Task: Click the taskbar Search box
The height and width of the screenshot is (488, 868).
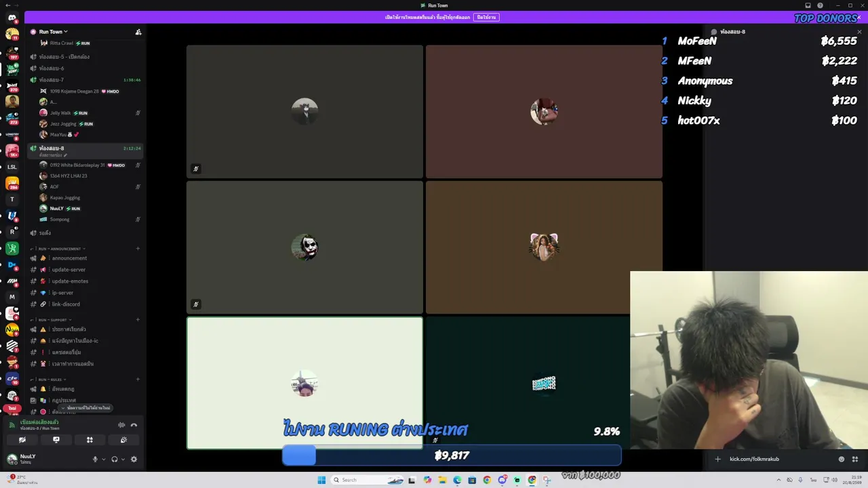Action: point(368,480)
